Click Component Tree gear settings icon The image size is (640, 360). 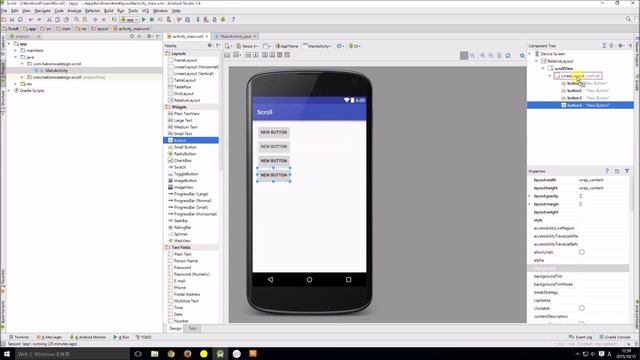tap(620, 46)
